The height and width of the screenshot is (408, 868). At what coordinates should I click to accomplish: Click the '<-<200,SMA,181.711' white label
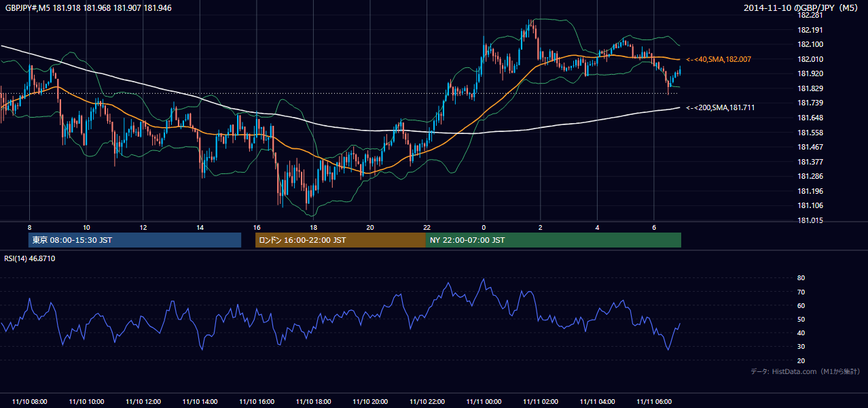(x=721, y=107)
